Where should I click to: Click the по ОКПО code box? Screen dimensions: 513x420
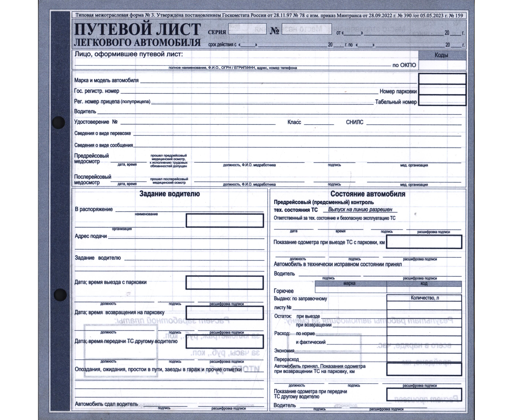coord(442,65)
